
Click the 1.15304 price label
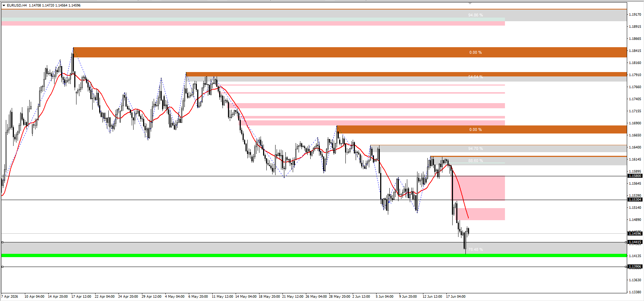click(635, 200)
